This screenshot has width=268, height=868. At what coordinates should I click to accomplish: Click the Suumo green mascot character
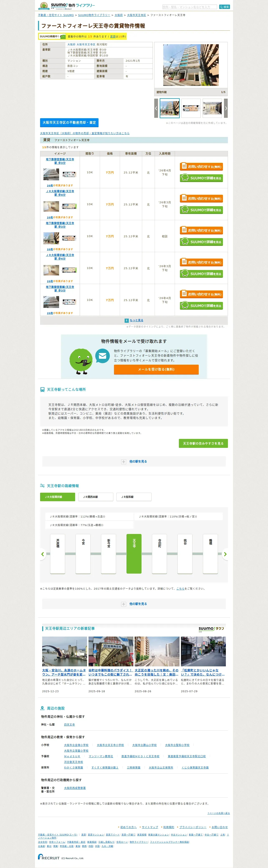pyautogui.click(x=81, y=361)
